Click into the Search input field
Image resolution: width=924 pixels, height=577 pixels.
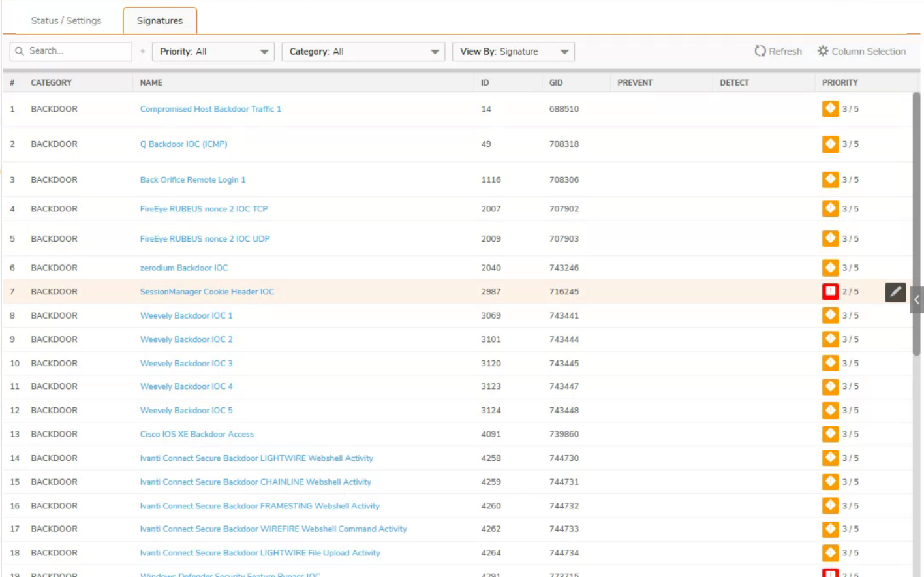pyautogui.click(x=77, y=51)
